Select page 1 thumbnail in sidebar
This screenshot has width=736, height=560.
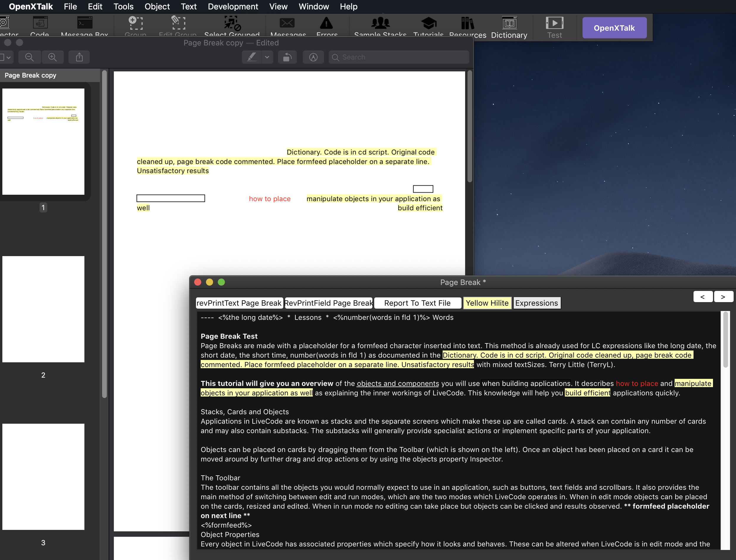coord(43,141)
